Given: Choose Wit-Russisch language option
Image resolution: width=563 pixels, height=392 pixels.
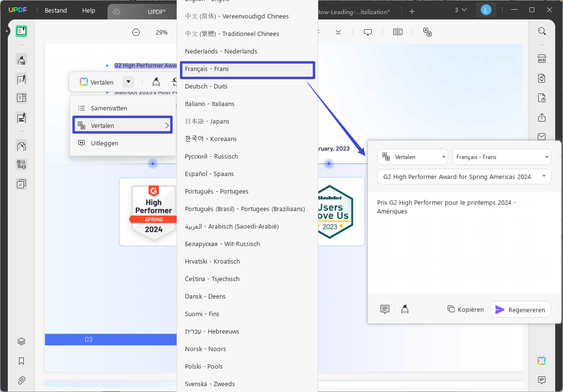Looking at the screenshot, I should click(x=247, y=244).
